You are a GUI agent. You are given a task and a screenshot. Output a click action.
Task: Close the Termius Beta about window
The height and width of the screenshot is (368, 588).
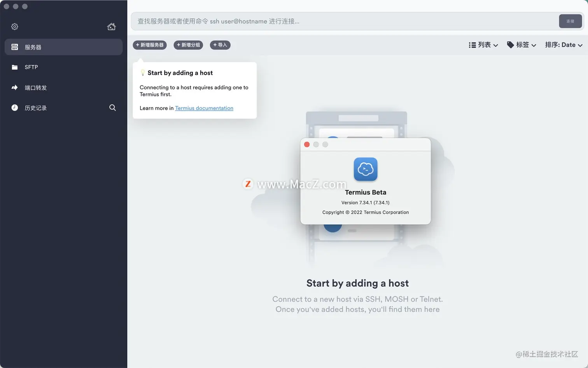306,144
